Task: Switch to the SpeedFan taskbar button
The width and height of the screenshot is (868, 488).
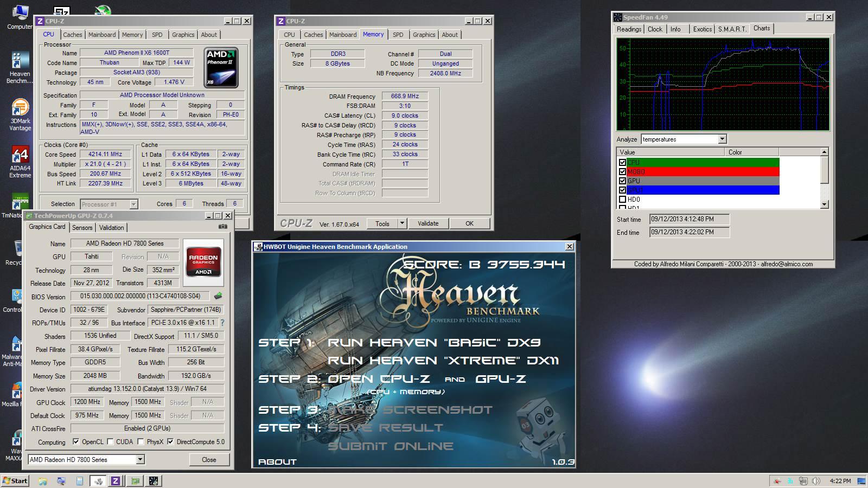Action: tap(153, 481)
